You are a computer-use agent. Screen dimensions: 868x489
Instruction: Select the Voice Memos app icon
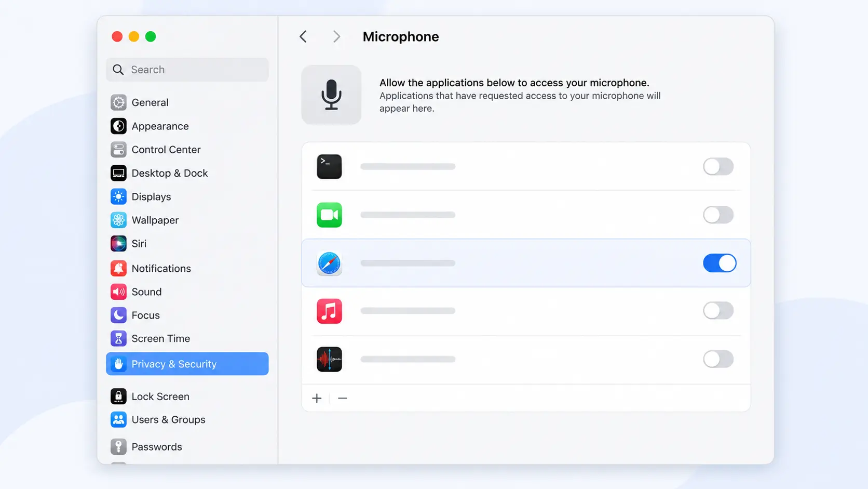[329, 359]
